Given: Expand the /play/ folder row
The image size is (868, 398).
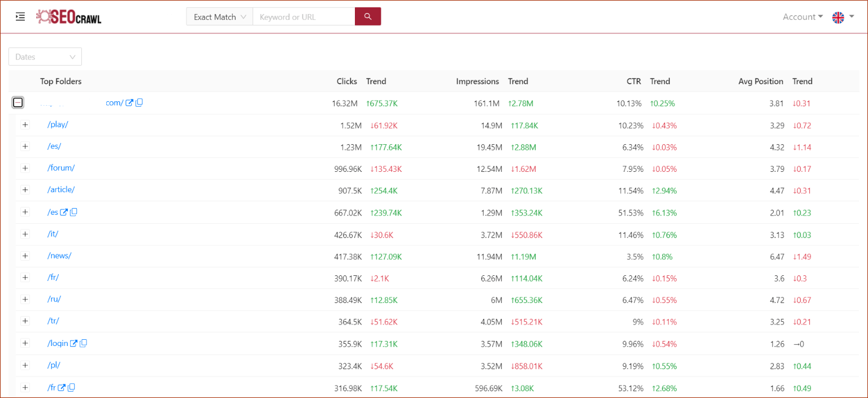Looking at the screenshot, I should [25, 124].
